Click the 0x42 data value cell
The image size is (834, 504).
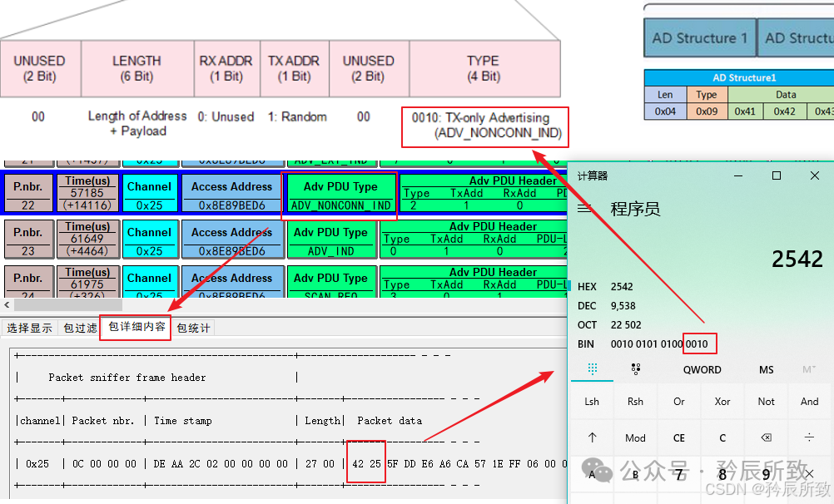pyautogui.click(x=785, y=111)
